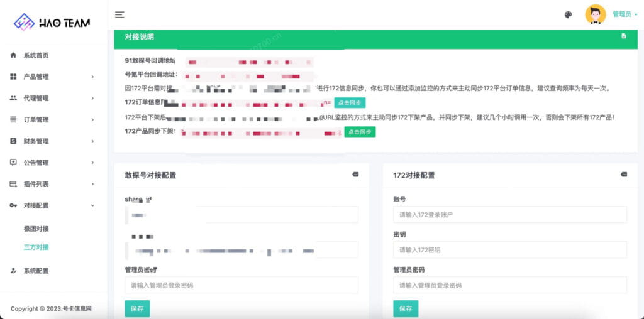Image resolution: width=644 pixels, height=319 pixels.
Task: Expand 插件列表 chevron arrow
Action: tap(92, 184)
